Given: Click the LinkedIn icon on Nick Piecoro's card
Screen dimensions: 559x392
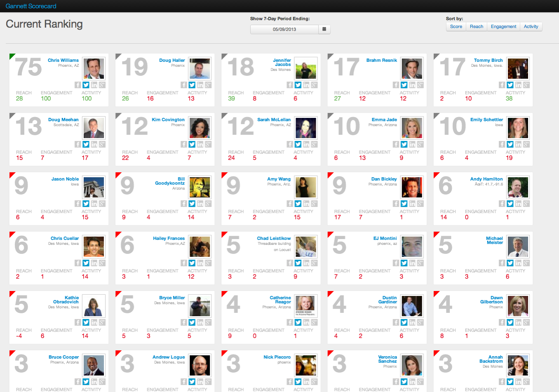Looking at the screenshot, I should coord(306,381).
